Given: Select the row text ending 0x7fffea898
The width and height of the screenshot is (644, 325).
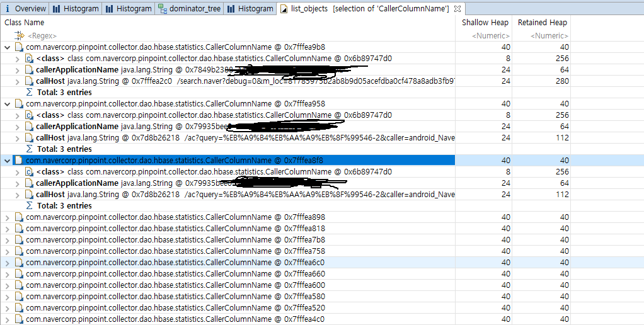Looking at the screenshot, I should (x=175, y=217).
